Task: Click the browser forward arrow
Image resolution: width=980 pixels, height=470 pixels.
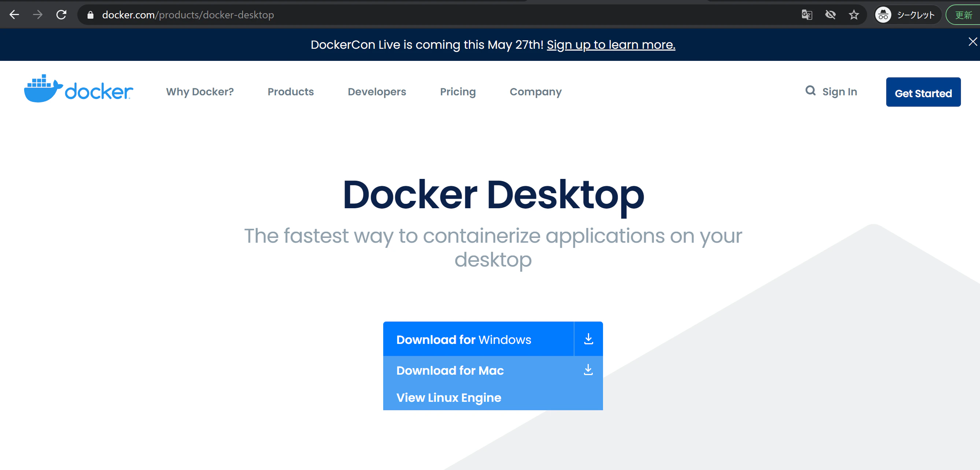Action: click(38, 15)
